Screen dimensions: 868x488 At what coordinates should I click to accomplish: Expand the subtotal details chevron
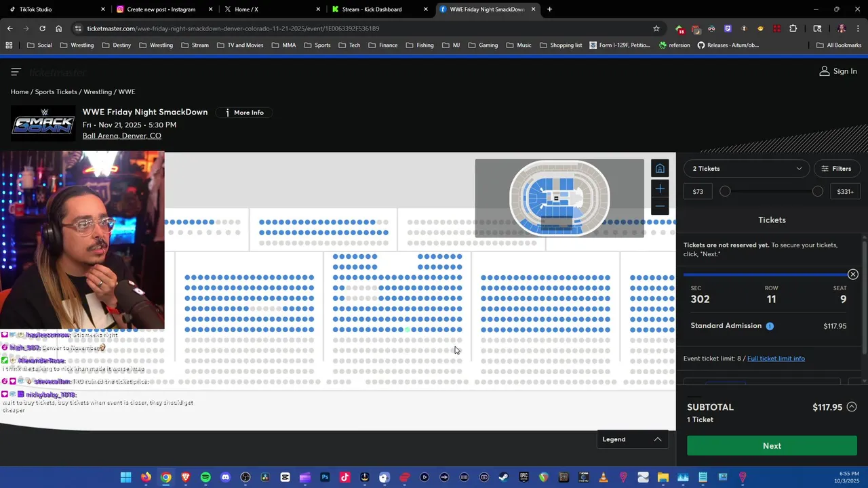(852, 407)
